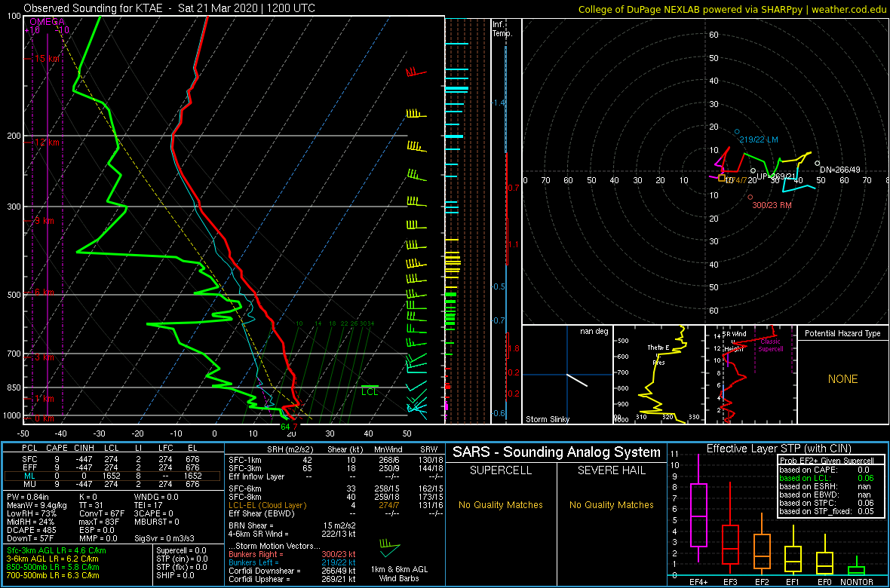
Task: Click the '15 km' height marker
Action: (x=46, y=59)
